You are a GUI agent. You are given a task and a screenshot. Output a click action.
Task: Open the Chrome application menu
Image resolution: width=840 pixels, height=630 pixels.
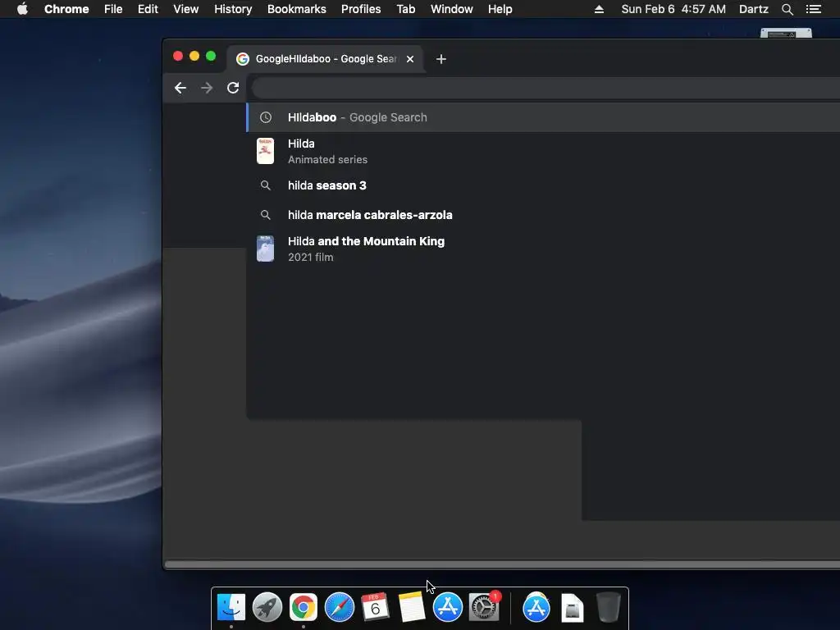tap(66, 9)
